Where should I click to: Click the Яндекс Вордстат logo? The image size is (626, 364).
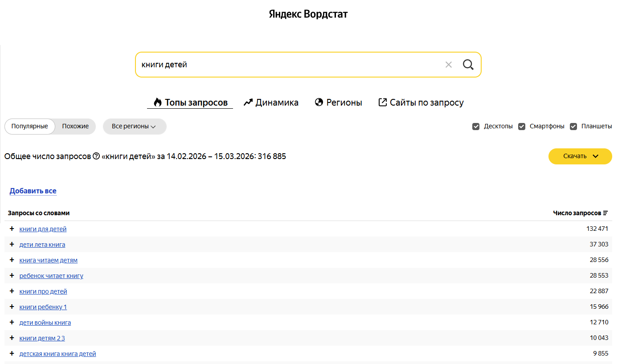tap(308, 14)
